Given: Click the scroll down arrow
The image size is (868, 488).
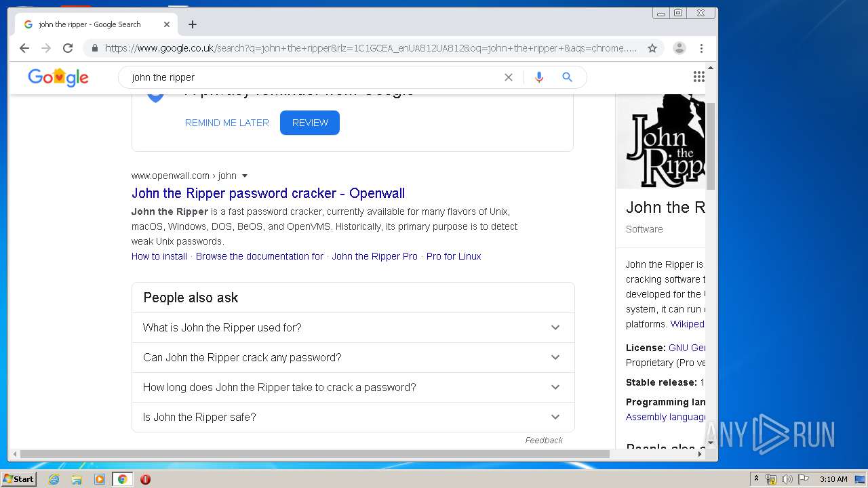Looking at the screenshot, I should (711, 443).
